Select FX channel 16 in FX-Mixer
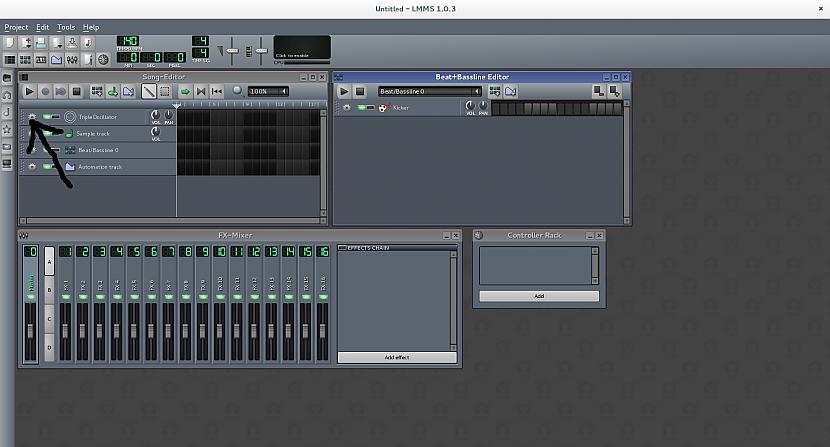This screenshot has width=830, height=447. (323, 303)
